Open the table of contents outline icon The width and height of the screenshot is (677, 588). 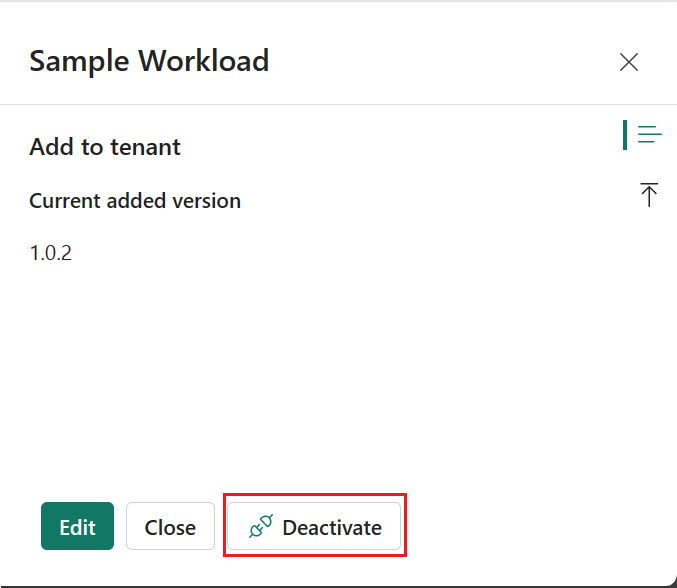click(x=649, y=134)
